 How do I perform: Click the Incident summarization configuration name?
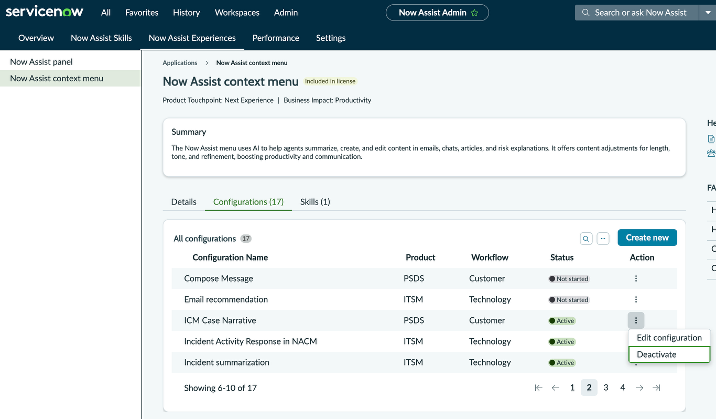coord(226,362)
